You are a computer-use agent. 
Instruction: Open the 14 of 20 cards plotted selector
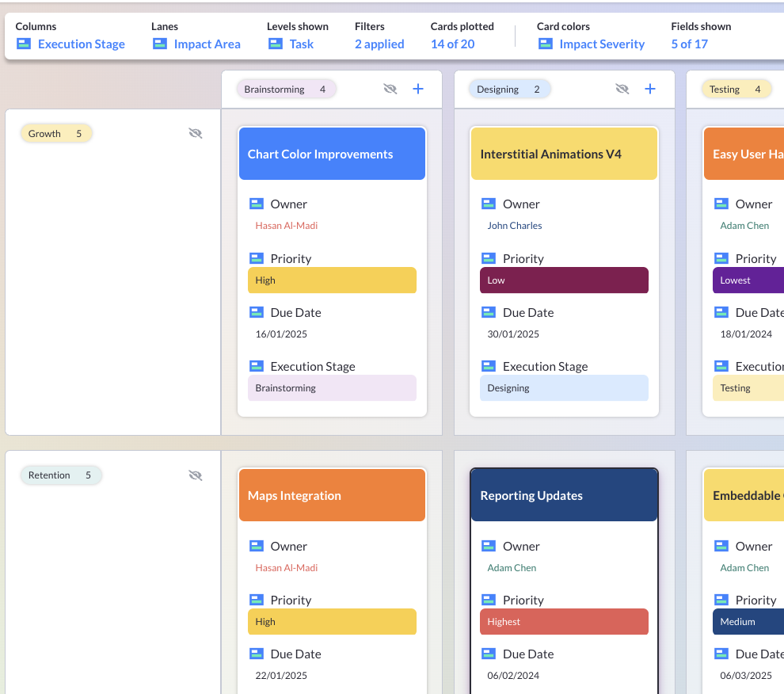[x=452, y=44]
